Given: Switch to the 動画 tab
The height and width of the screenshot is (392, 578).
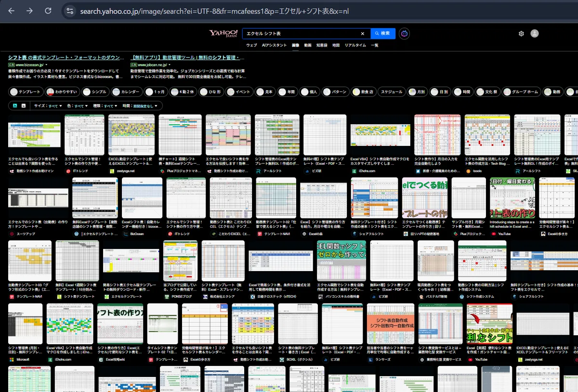Looking at the screenshot, I should click(308, 45).
